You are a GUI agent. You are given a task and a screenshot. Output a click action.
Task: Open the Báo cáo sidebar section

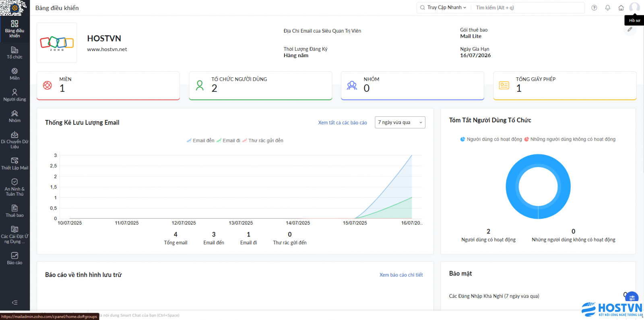tap(14, 258)
